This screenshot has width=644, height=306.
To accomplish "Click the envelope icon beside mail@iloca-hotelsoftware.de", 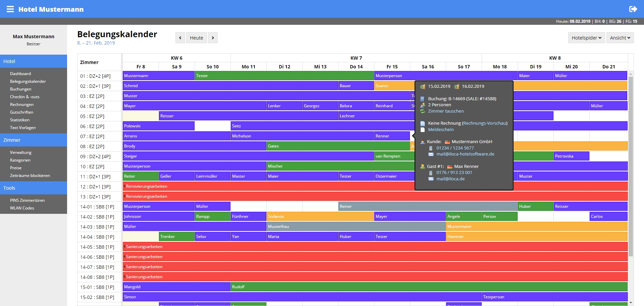I will [x=431, y=154].
